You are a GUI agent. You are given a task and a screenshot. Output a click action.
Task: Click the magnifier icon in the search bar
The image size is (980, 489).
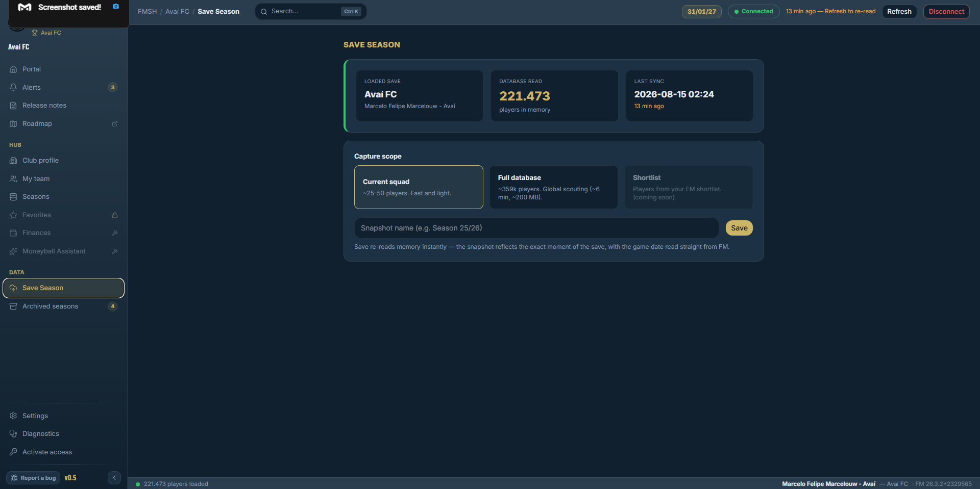(x=264, y=12)
